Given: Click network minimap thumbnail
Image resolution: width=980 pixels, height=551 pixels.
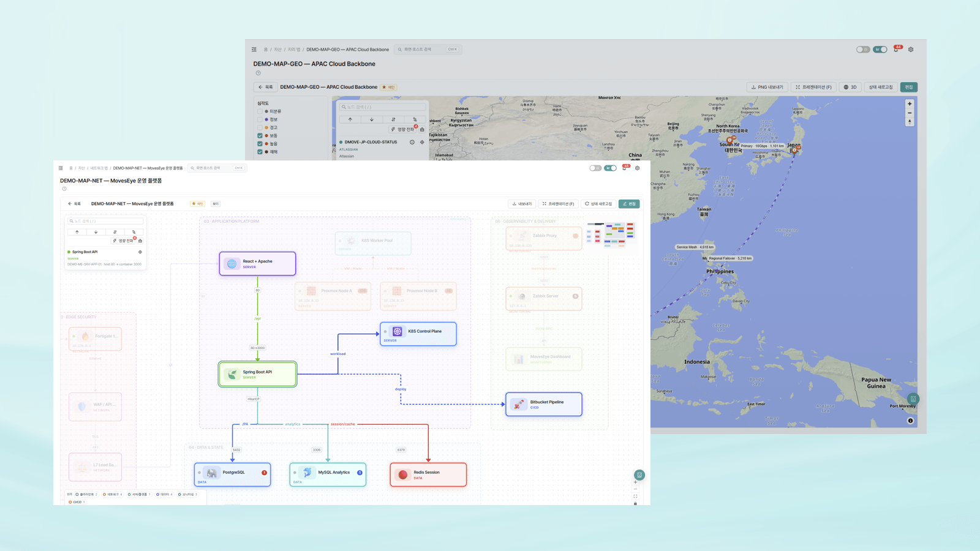Looking at the screenshot, I should pyautogui.click(x=611, y=235).
